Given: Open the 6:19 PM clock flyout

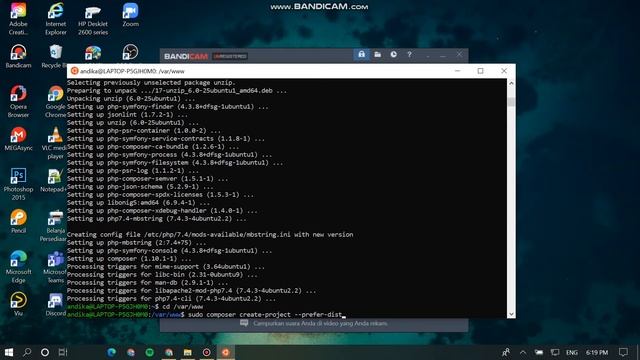Looking at the screenshot, I should pyautogui.click(x=597, y=352).
